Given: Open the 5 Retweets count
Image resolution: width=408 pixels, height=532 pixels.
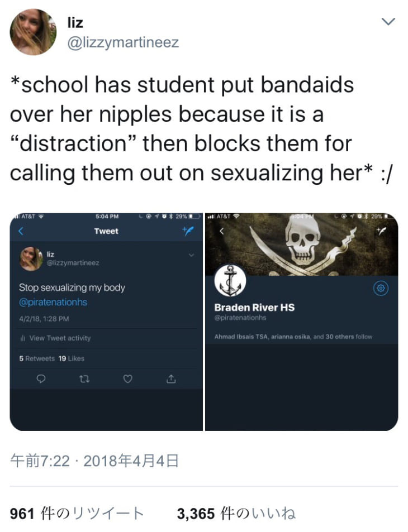Looking at the screenshot, I should [x=37, y=358].
